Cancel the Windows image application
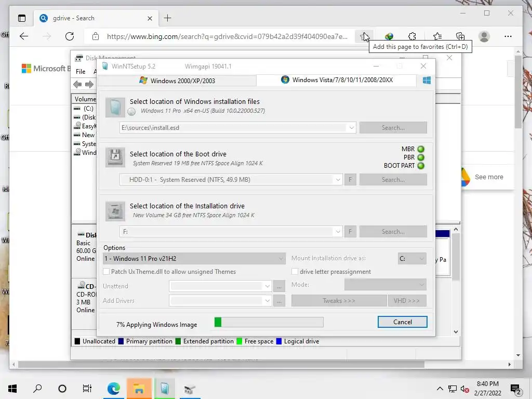 click(x=403, y=322)
